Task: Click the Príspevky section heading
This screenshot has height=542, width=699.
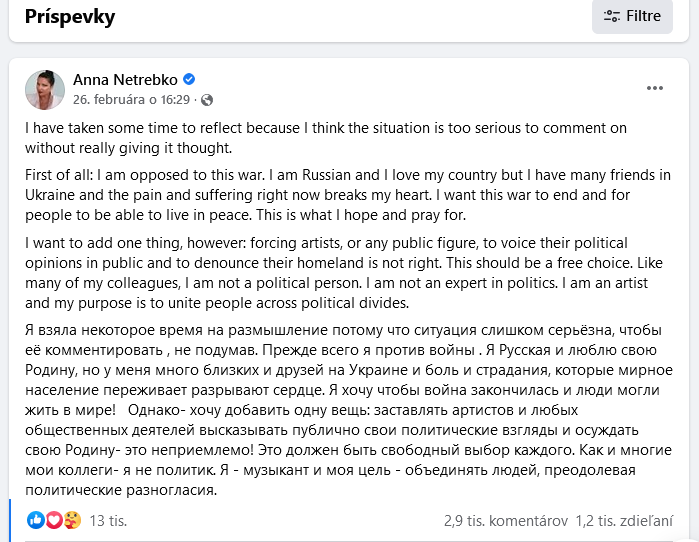Action: [x=70, y=17]
